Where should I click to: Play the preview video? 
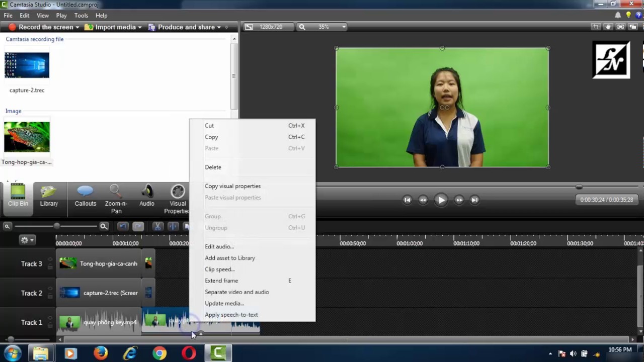[441, 200]
